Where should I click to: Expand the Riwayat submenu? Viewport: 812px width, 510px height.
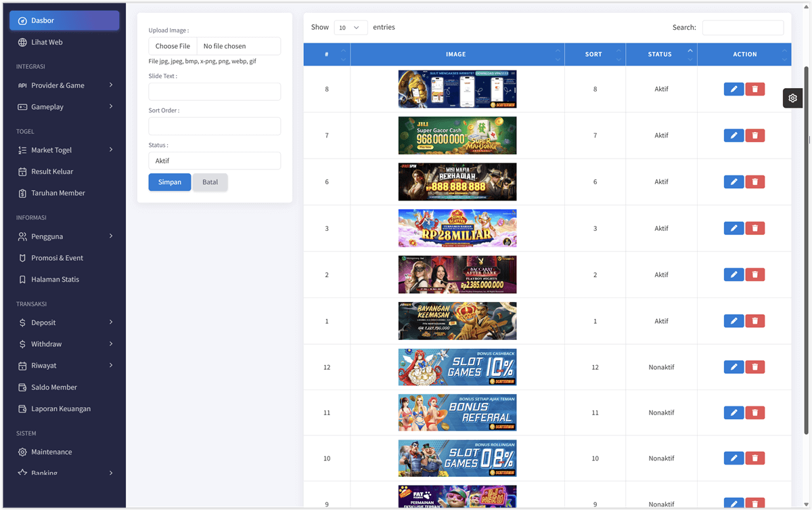(x=64, y=365)
